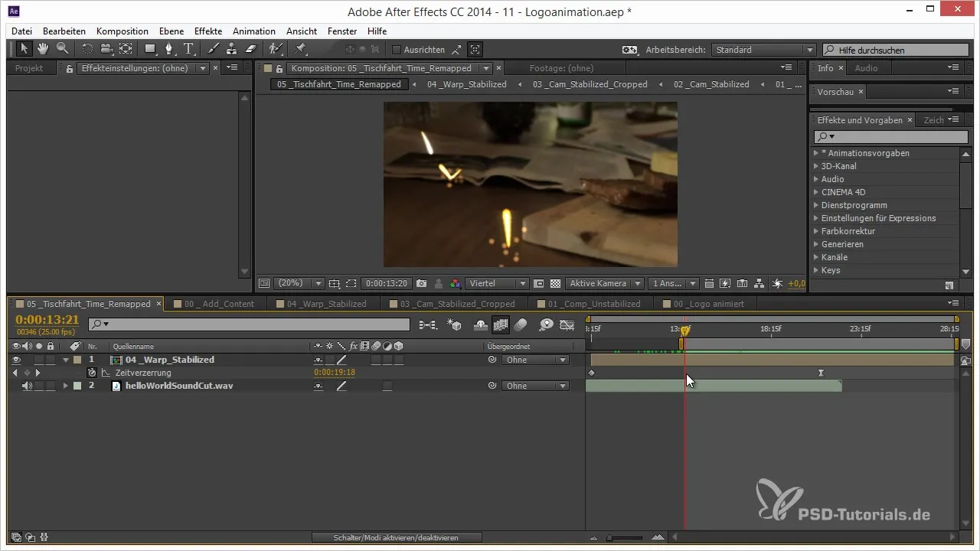Select the Roto Brush tool
Screen dimensions: 980x551
tap(276, 49)
